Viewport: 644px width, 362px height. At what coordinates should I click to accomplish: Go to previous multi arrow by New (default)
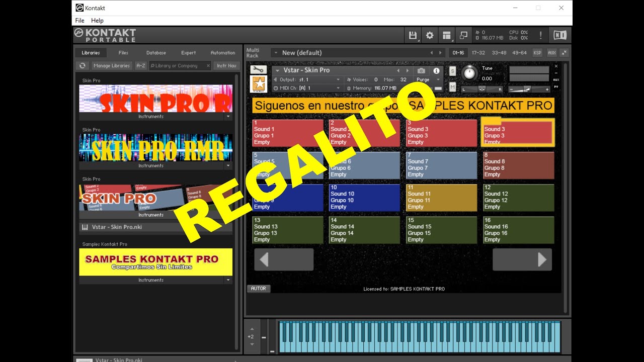[431, 53]
